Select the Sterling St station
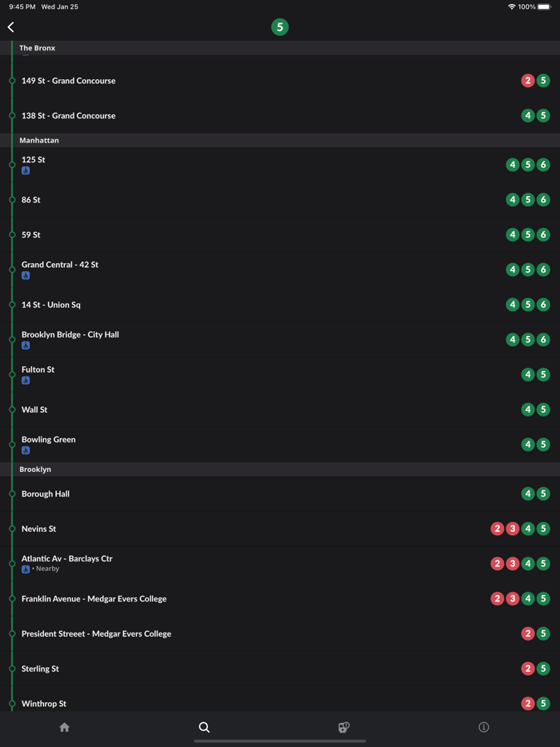Viewport: 560px width, 747px height. tap(280, 669)
